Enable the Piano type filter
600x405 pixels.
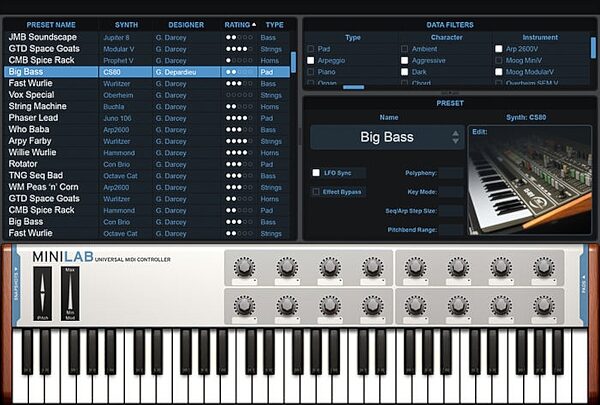[311, 72]
